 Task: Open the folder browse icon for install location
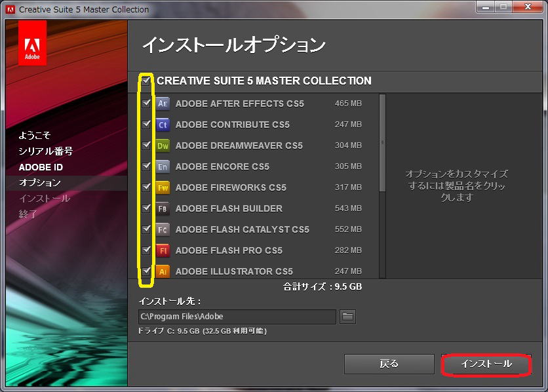point(347,317)
